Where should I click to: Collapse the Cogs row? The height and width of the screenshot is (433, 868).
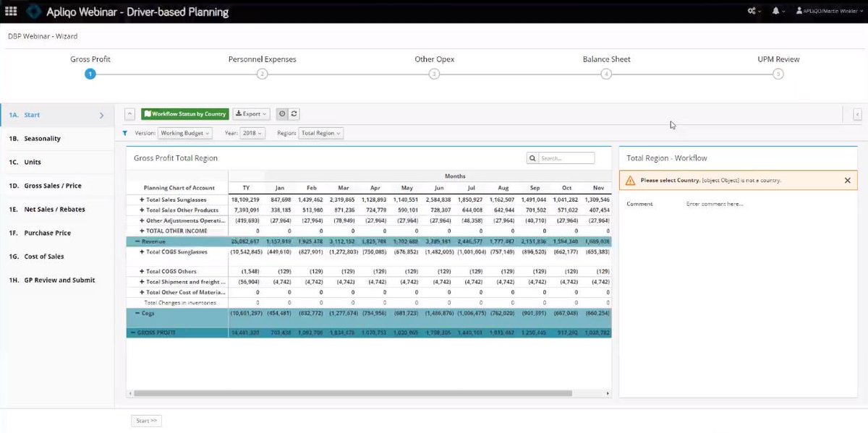137,314
